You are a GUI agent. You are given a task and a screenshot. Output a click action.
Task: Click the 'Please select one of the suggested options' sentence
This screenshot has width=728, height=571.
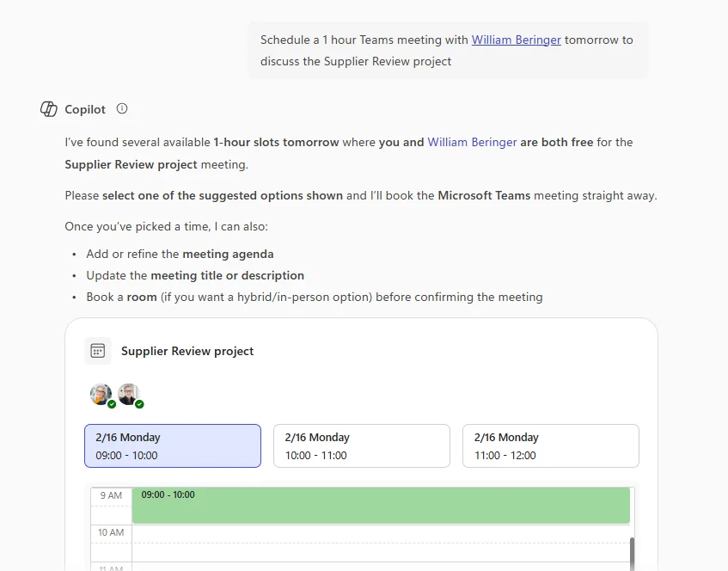(361, 195)
